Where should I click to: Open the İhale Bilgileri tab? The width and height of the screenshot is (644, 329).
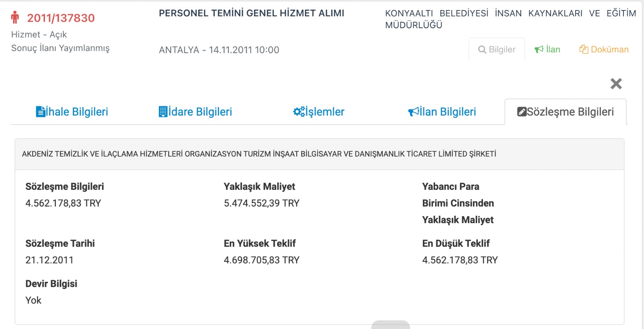click(72, 112)
